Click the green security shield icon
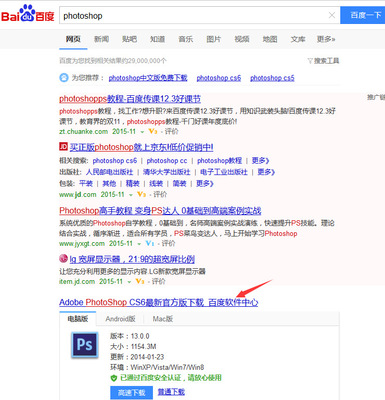This screenshot has height=400, width=385. point(114,378)
